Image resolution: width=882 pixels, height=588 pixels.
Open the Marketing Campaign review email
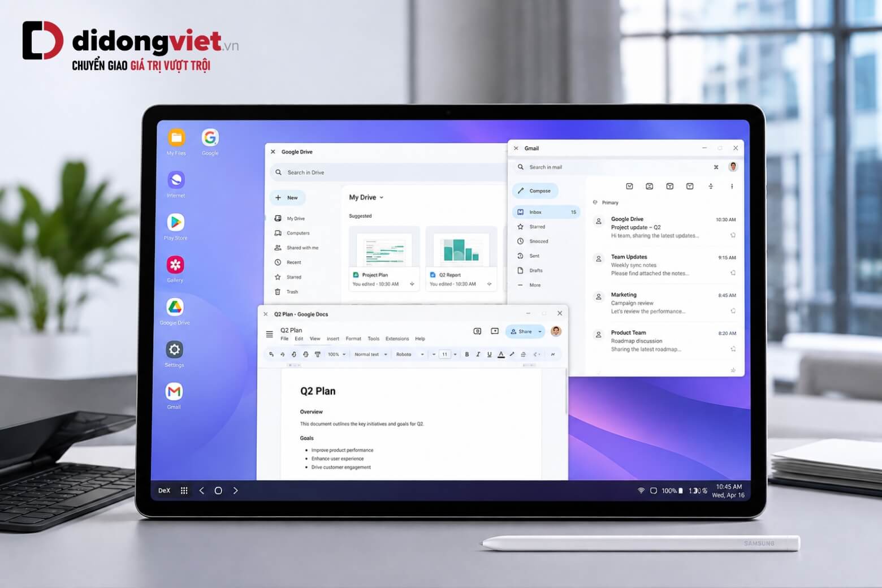pyautogui.click(x=665, y=303)
